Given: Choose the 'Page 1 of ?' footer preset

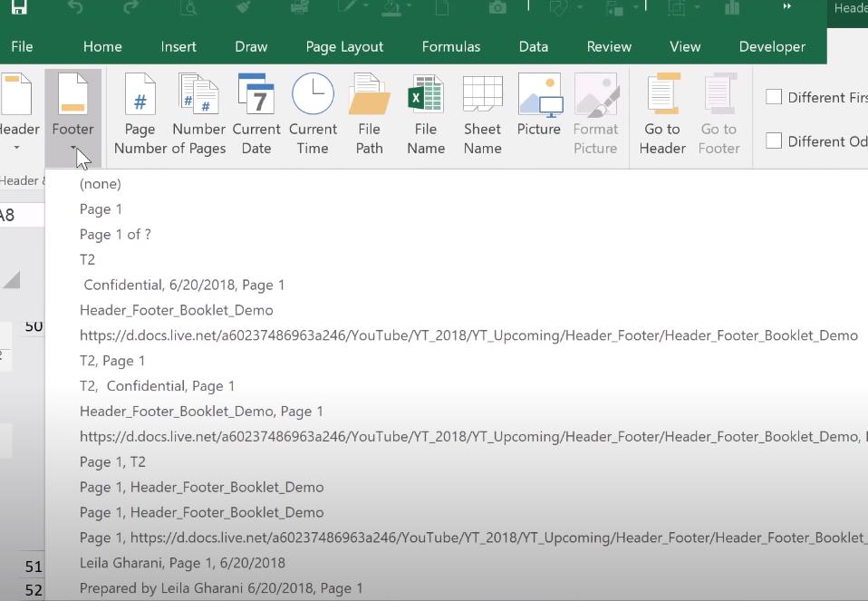Looking at the screenshot, I should click(115, 234).
